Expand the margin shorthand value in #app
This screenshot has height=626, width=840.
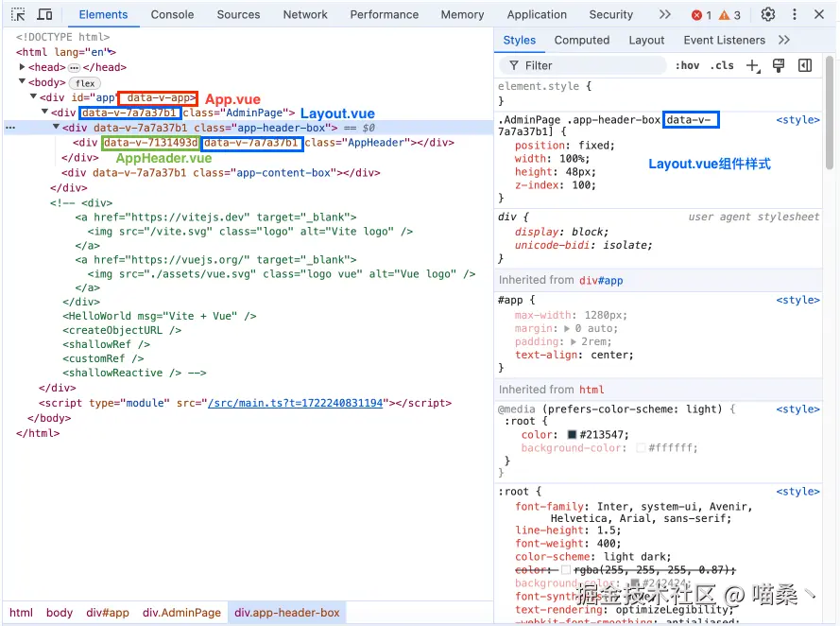pyautogui.click(x=567, y=328)
